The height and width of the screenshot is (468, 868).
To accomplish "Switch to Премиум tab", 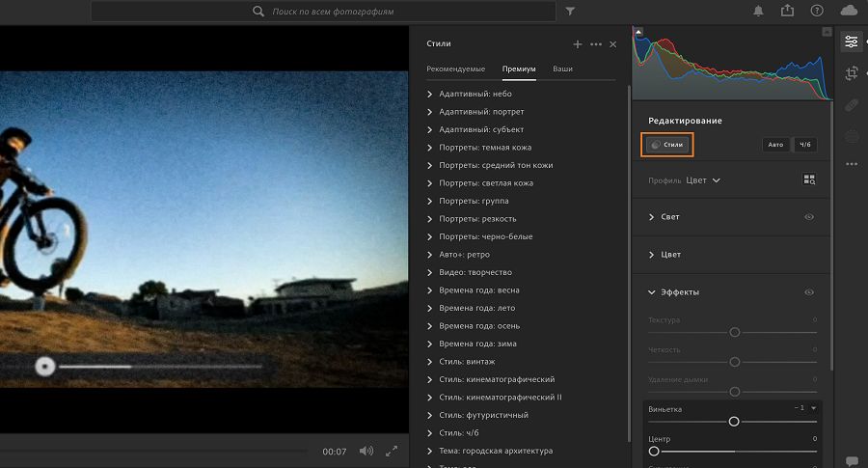I will click(x=519, y=69).
